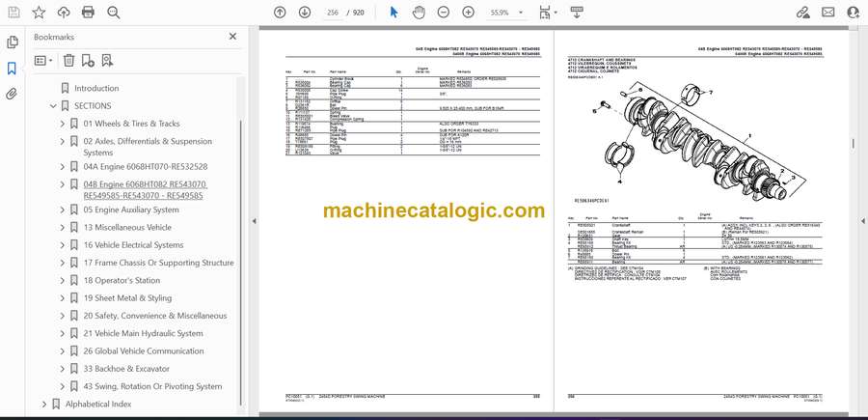Click the scrolling mode keyboard icon
This screenshot has width=868, height=420.
[577, 13]
